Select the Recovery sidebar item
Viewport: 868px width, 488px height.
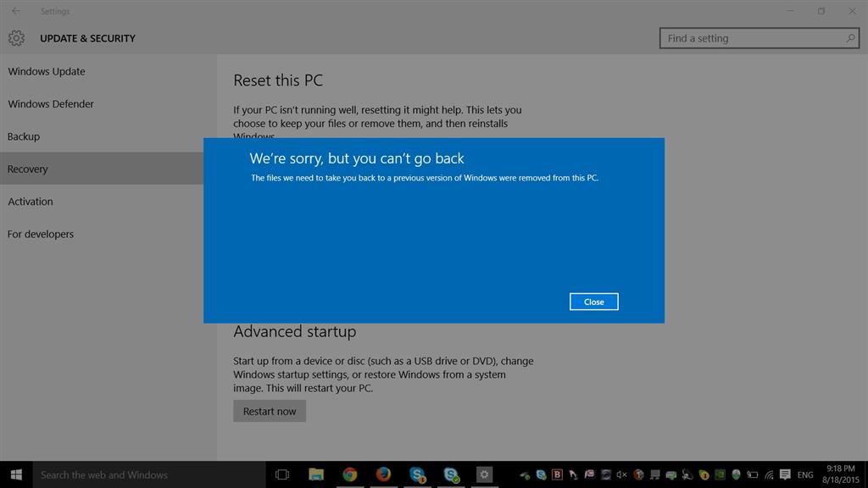[x=102, y=169]
